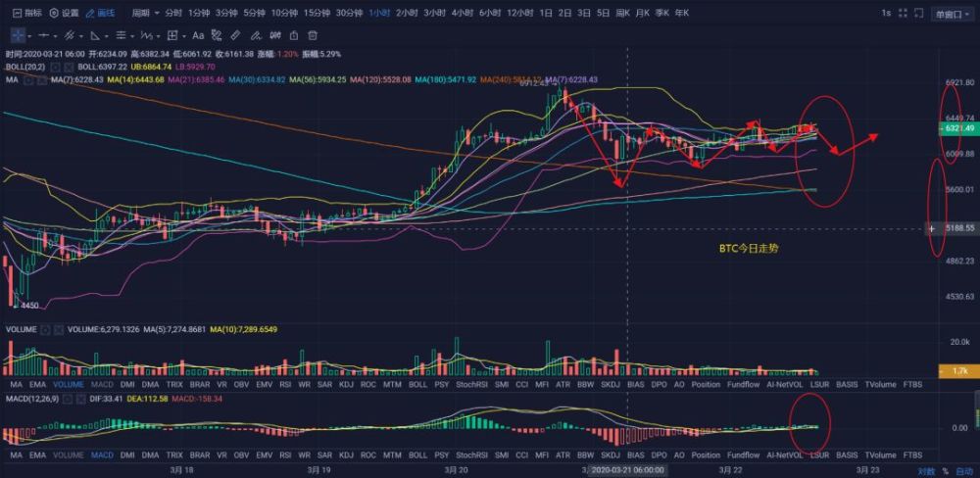This screenshot has height=478, width=980.
Task: Click the share export drawing icon
Action: [294, 35]
